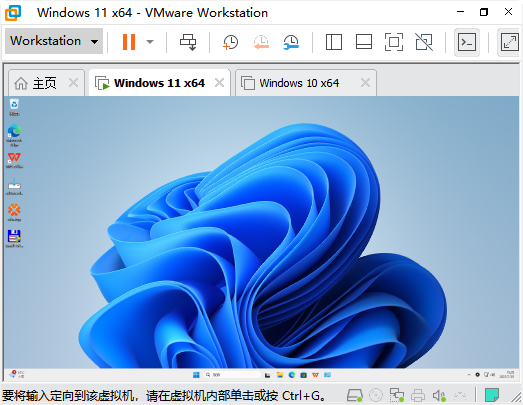Close the Windows 11 x64 tab
The width and height of the screenshot is (523, 405).
point(219,83)
